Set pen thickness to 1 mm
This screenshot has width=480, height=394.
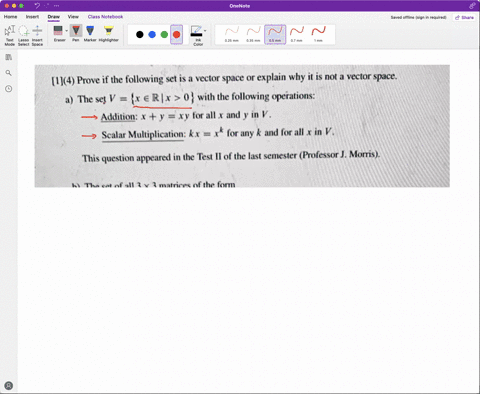click(x=318, y=34)
